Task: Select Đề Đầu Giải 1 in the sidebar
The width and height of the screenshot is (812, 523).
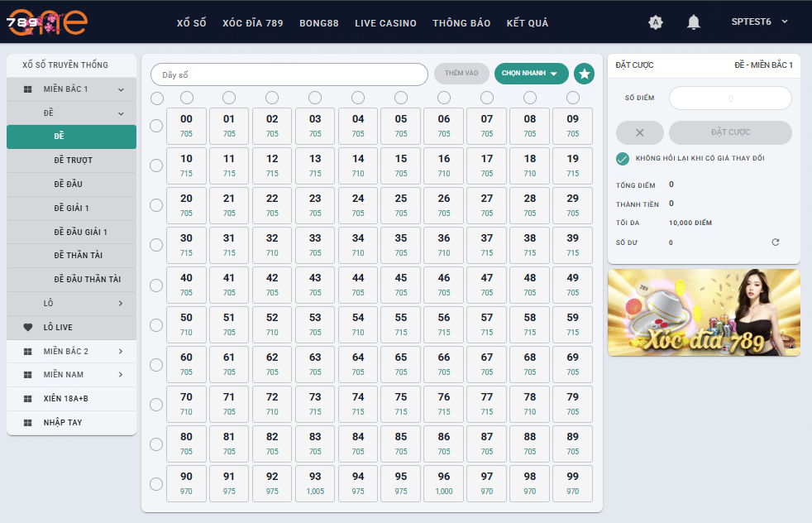Action: click(71, 233)
